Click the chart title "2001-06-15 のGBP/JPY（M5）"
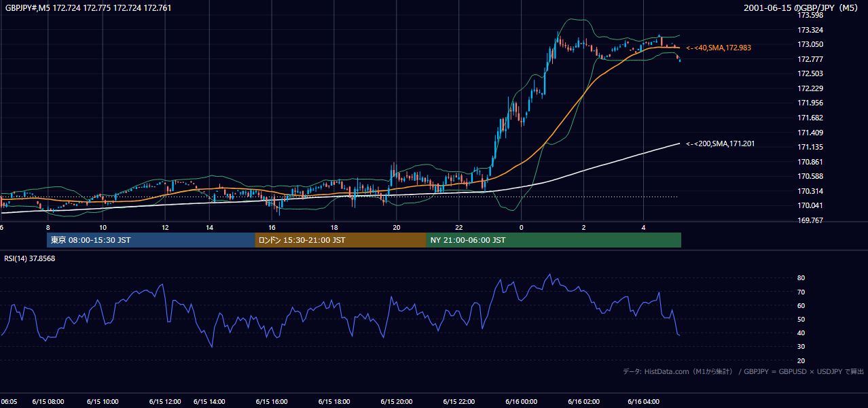868x408 pixels. pyautogui.click(x=801, y=8)
